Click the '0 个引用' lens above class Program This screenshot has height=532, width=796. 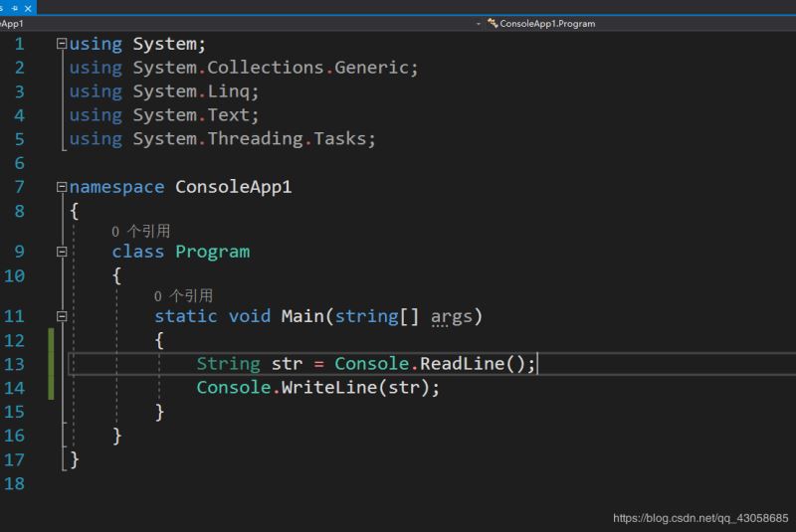(140, 232)
